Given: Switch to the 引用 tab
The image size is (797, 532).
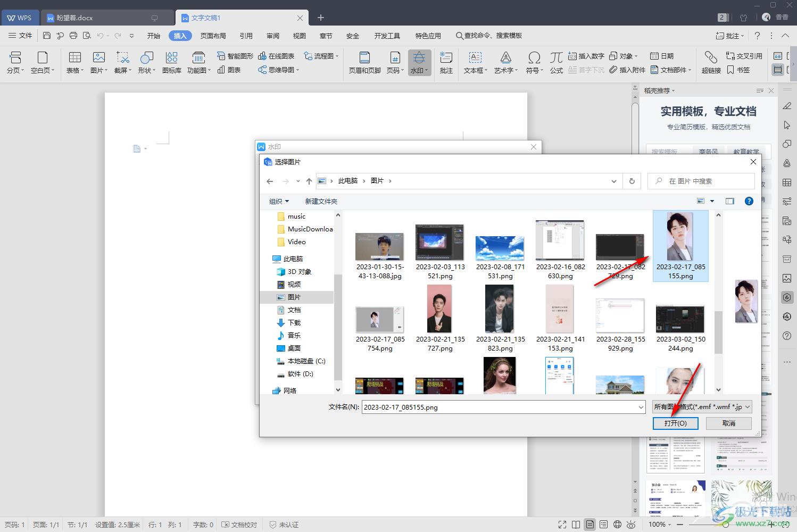Looking at the screenshot, I should click(246, 36).
